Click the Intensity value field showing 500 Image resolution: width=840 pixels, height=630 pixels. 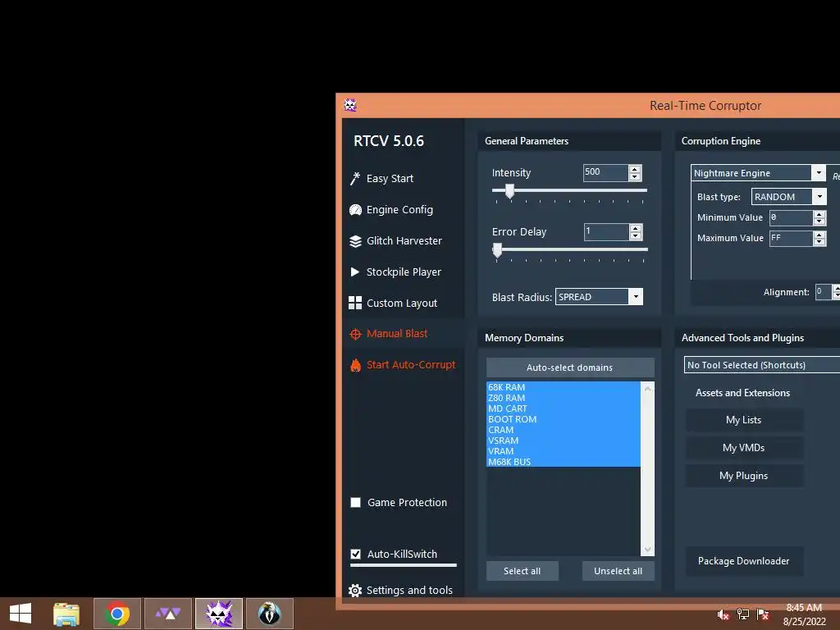click(x=606, y=172)
